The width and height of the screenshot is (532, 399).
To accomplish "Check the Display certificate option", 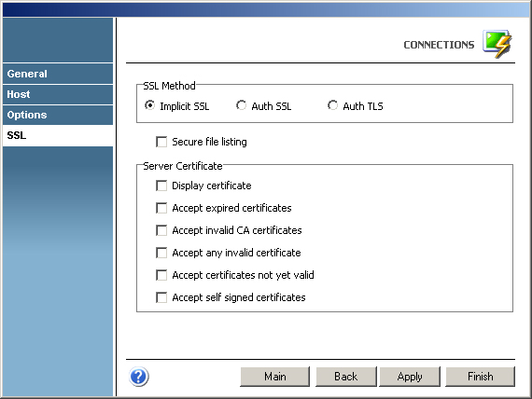I will pos(161,186).
